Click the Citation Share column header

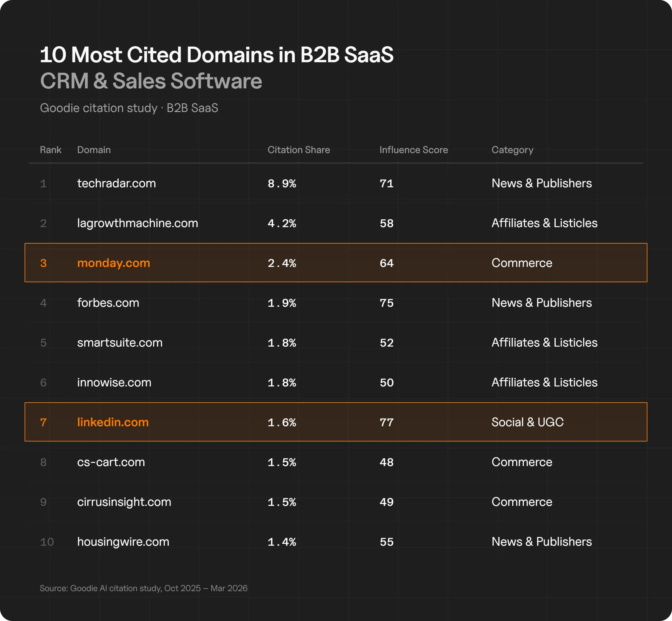(298, 150)
